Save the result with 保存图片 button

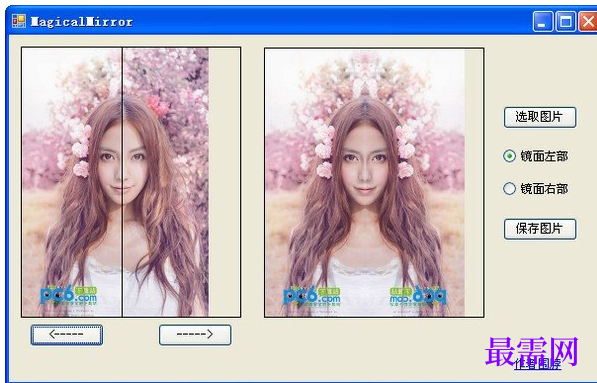[x=540, y=229]
